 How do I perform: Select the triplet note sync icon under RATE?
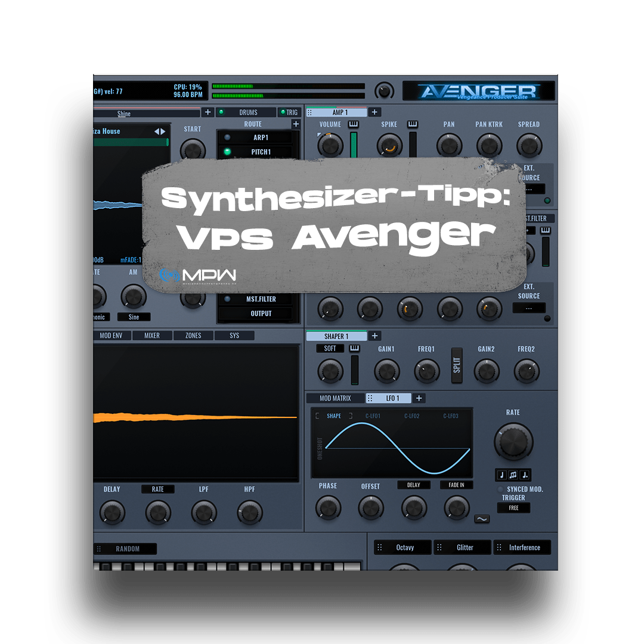point(513,475)
